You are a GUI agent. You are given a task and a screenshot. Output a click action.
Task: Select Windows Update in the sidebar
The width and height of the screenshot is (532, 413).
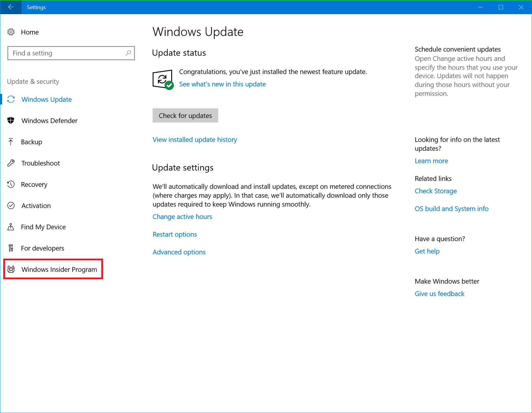pos(46,99)
